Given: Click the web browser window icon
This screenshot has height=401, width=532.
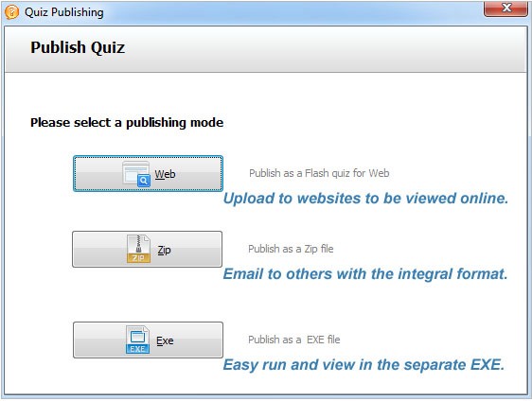Looking at the screenshot, I should (x=136, y=174).
